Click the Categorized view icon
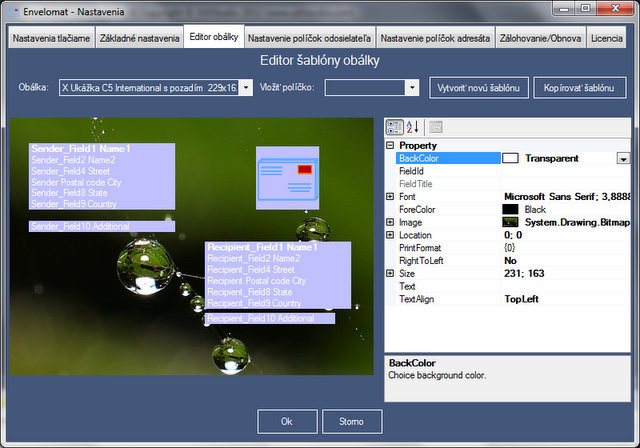 pos(394,127)
